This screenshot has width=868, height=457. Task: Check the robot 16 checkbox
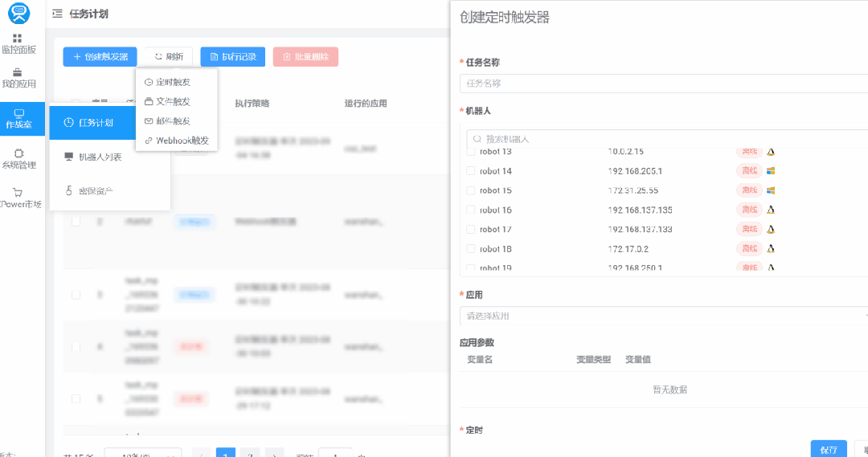coord(470,210)
